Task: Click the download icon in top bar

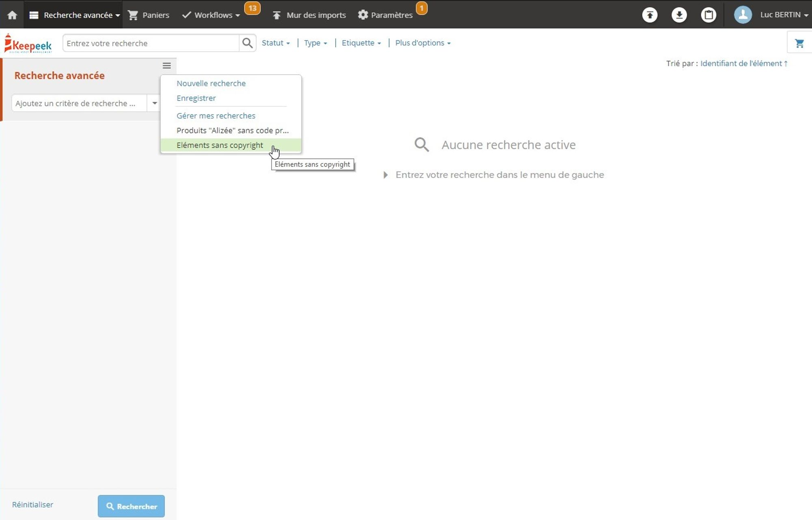Action: (679, 15)
